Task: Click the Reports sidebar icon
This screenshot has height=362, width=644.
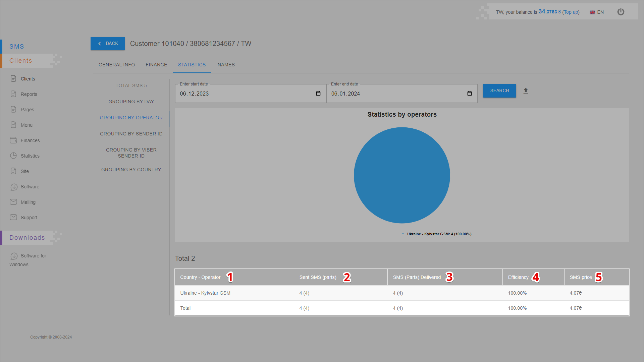Action: coord(13,94)
